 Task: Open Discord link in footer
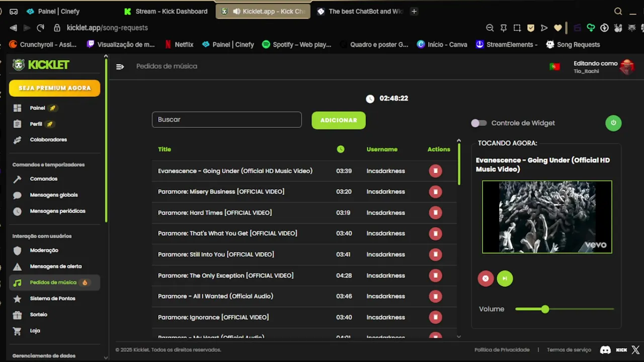[x=605, y=350]
